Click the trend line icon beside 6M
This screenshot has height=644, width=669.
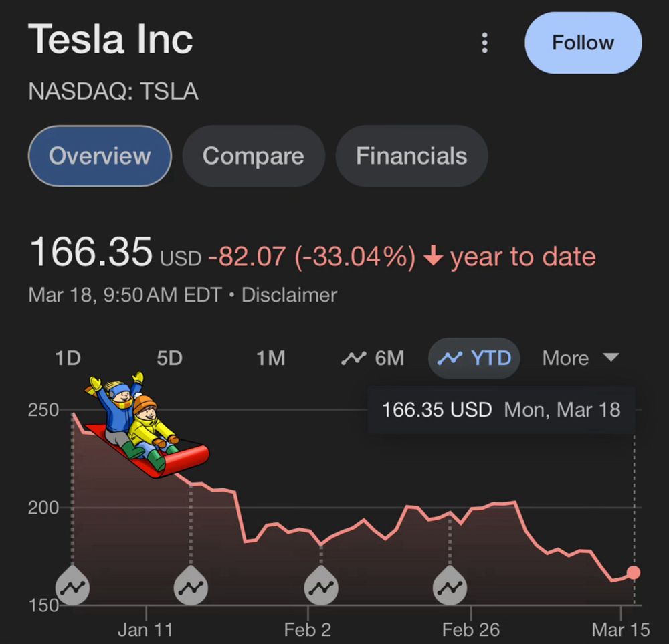coord(353,358)
